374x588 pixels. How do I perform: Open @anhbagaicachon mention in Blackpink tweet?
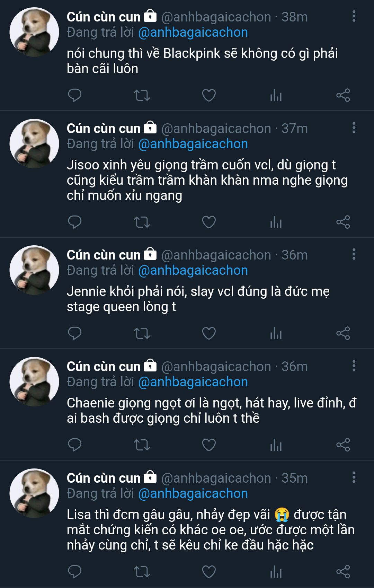click(193, 33)
